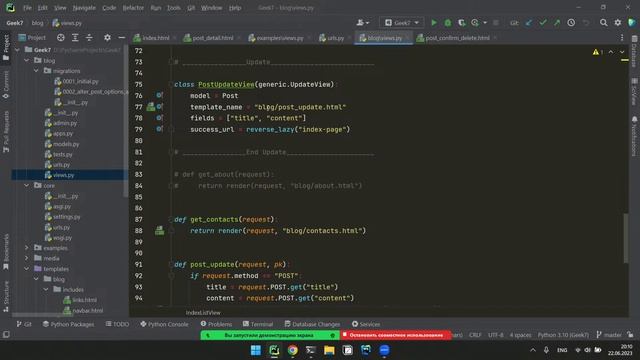Open the Refactor menu

(133, 8)
